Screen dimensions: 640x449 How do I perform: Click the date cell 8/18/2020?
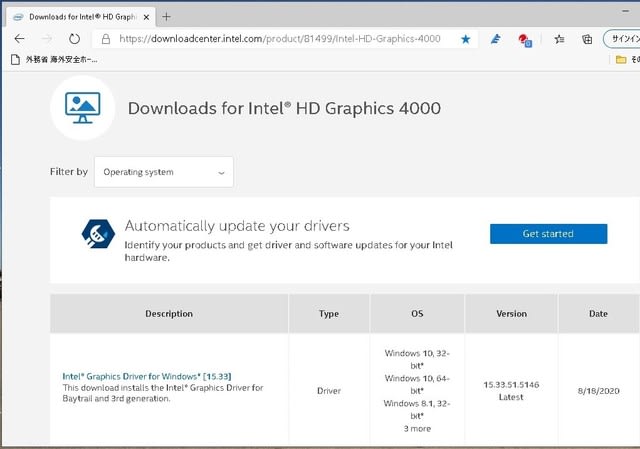(x=598, y=391)
